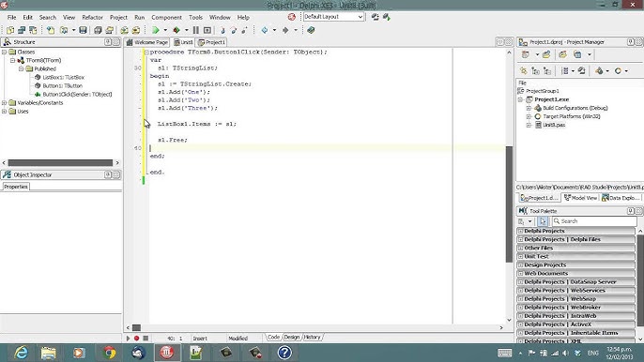Click the Tool Palette search field
This screenshot has height=362, width=644.
coord(594,221)
